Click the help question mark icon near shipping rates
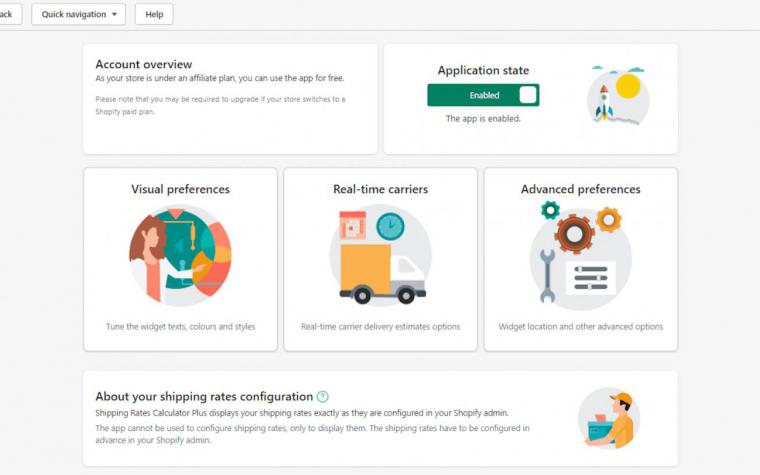This screenshot has width=760, height=475. coord(322,396)
